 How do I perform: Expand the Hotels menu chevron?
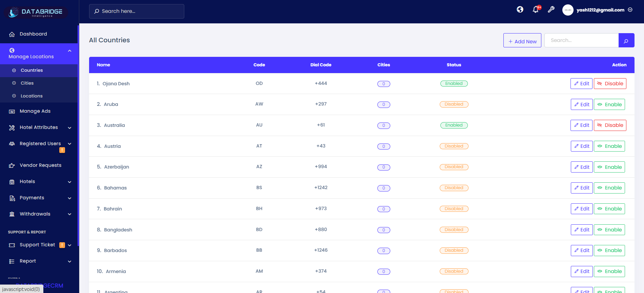point(69,182)
